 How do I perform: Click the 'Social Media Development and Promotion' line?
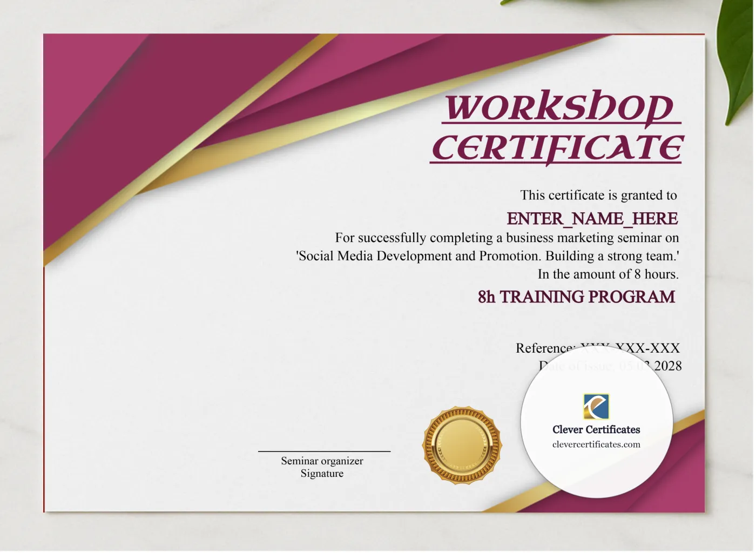click(x=488, y=255)
